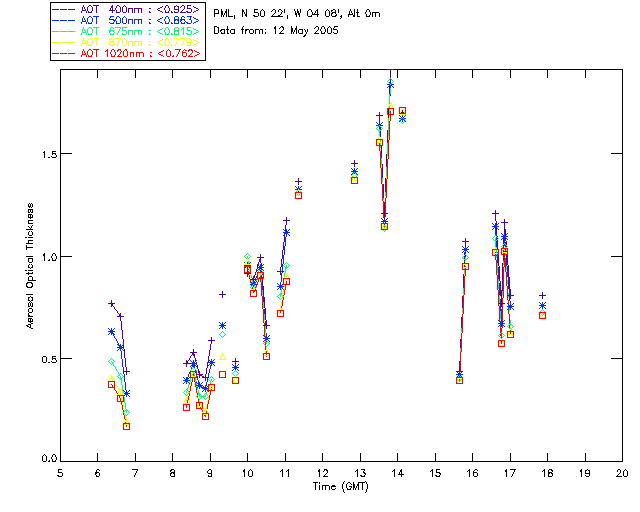
Task: Click the 16 tick label on time axis
Action: click(472, 471)
